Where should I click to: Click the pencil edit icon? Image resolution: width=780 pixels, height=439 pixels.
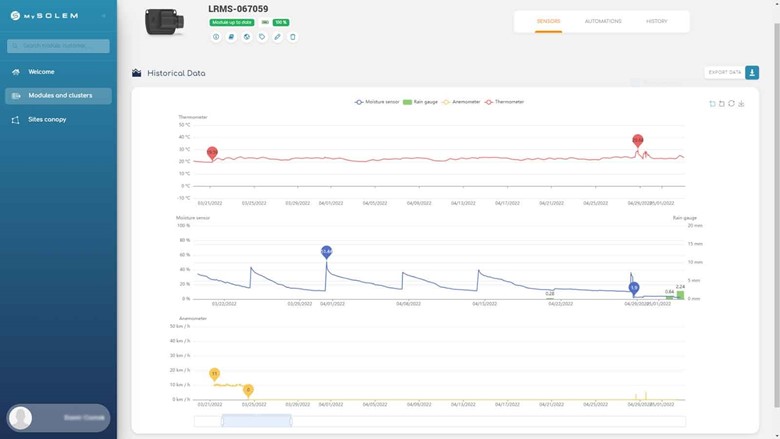tap(277, 37)
